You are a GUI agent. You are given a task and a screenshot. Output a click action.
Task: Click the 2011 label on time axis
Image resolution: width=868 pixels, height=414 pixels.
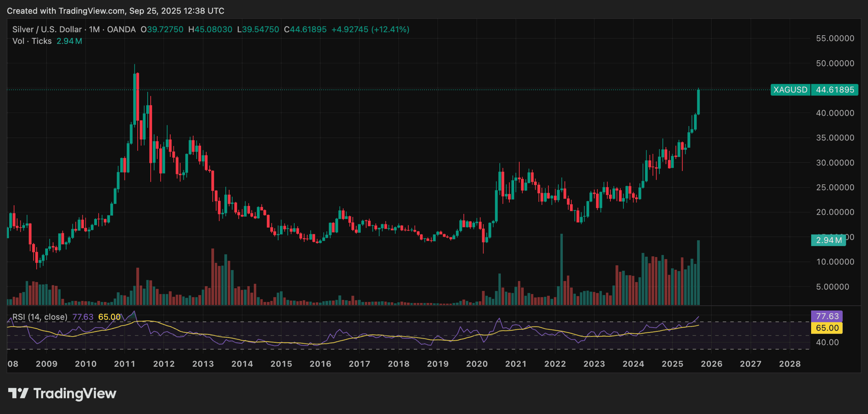124,364
